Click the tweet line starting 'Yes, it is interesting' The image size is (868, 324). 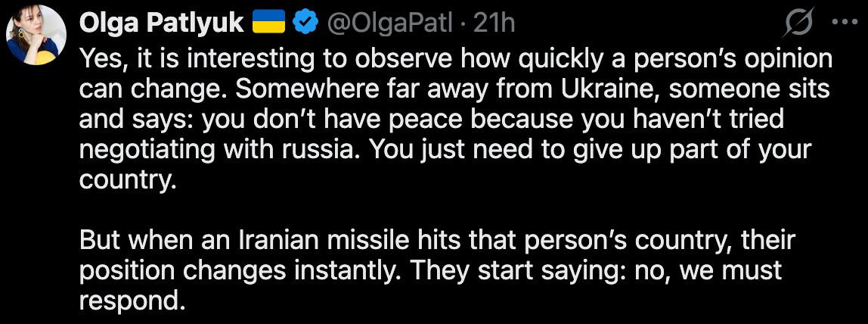(455, 60)
